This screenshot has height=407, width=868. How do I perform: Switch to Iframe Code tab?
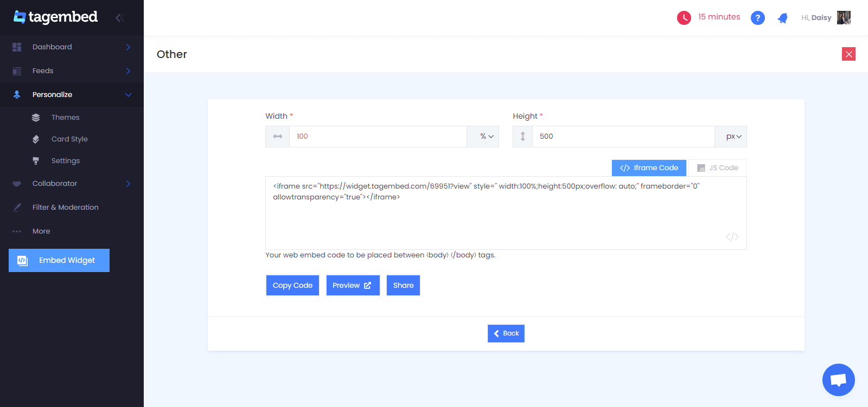click(649, 168)
